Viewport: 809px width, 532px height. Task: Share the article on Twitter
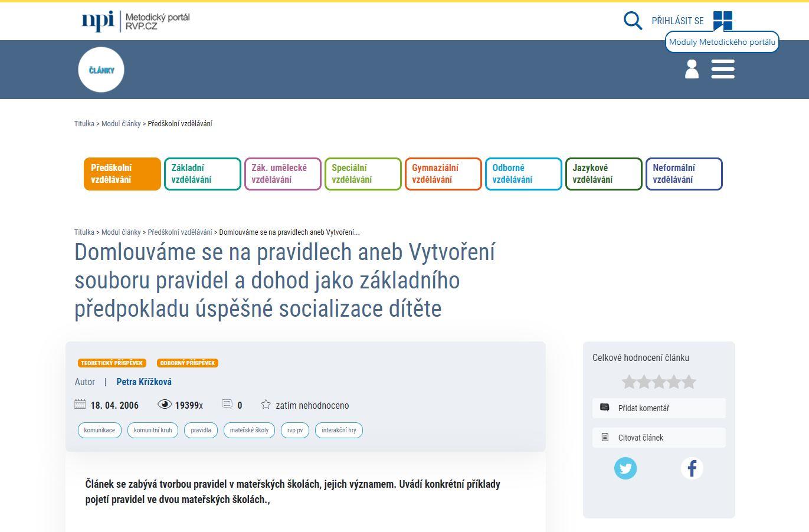point(625,468)
